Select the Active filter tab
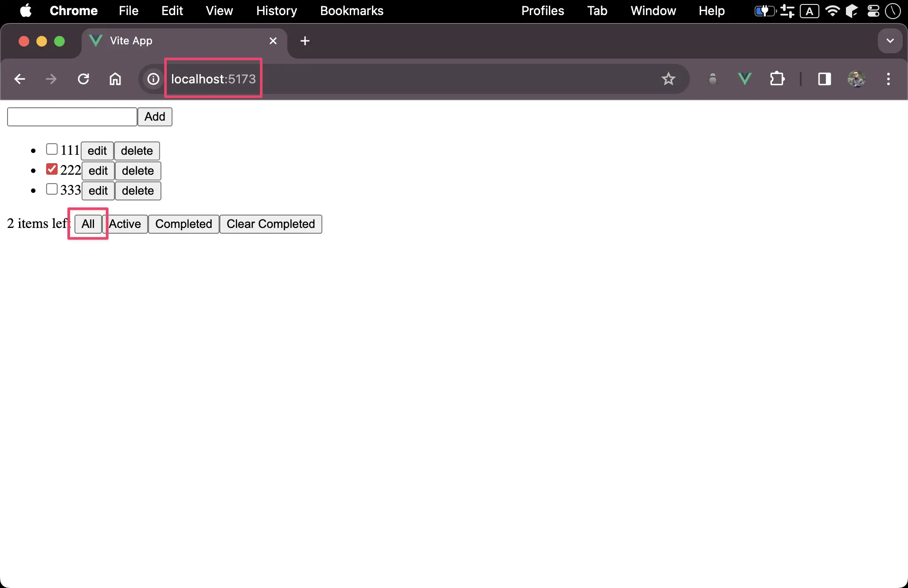 [125, 223]
